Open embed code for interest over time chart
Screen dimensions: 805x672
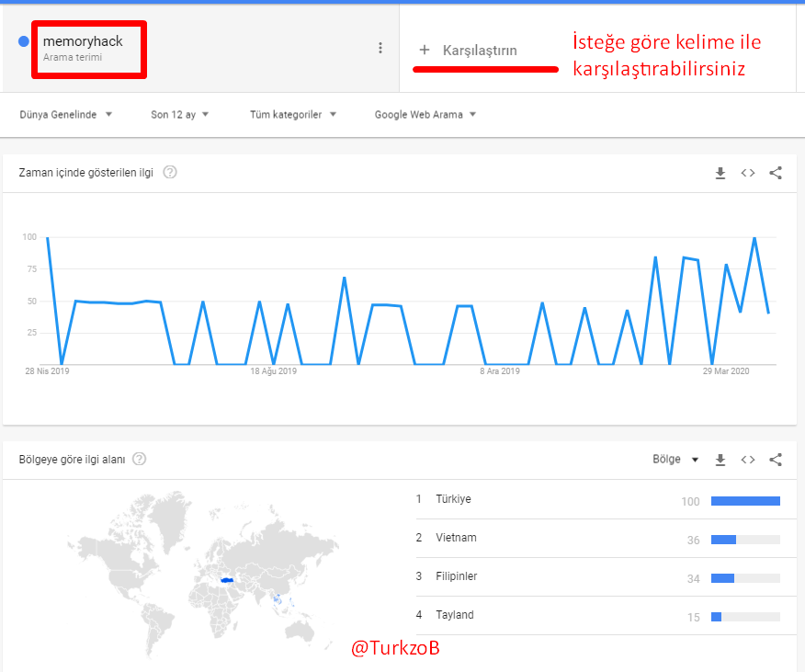(748, 173)
